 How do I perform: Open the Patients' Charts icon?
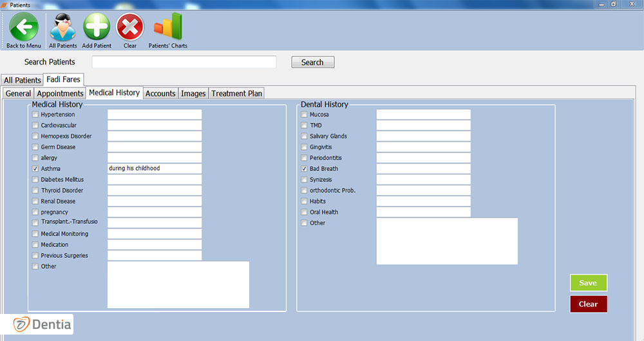[167, 27]
